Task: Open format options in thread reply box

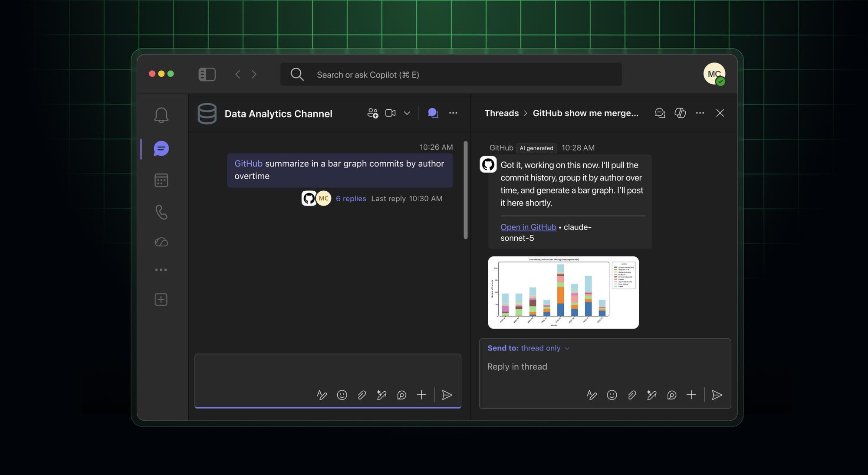Action: click(592, 395)
